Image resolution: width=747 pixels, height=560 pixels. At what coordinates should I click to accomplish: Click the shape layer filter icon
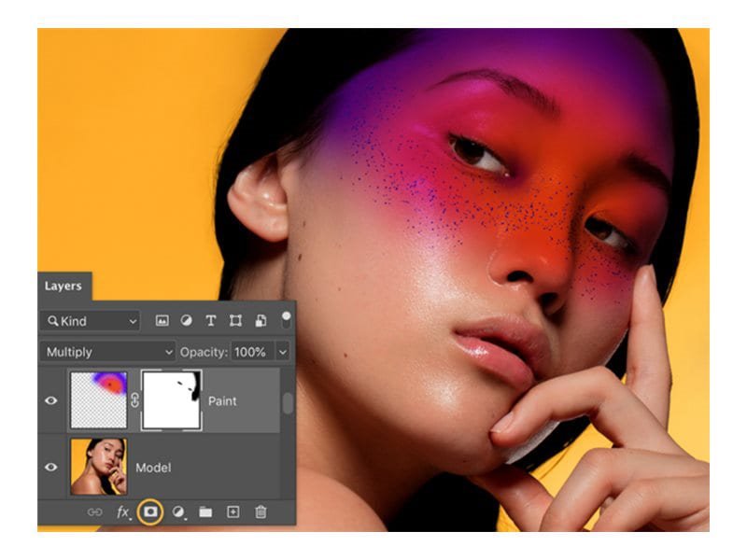(x=235, y=320)
